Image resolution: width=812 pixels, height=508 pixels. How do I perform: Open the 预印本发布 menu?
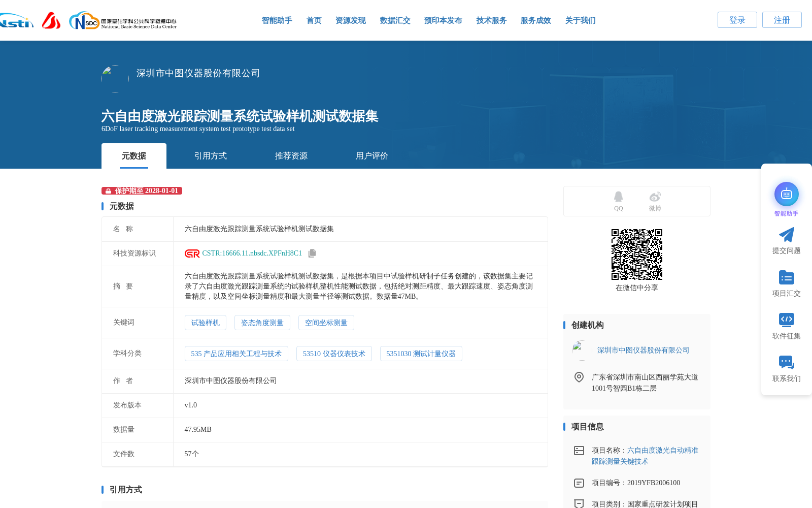coord(443,20)
